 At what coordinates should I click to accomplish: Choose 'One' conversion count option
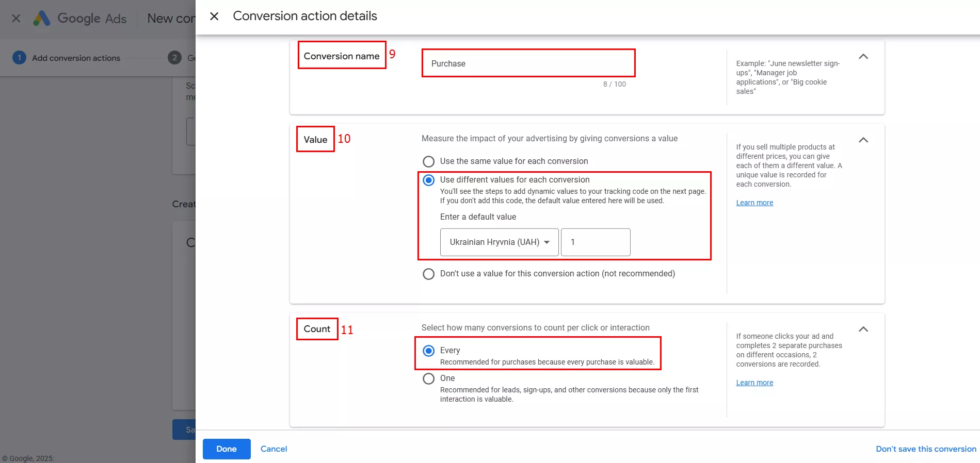(x=428, y=379)
